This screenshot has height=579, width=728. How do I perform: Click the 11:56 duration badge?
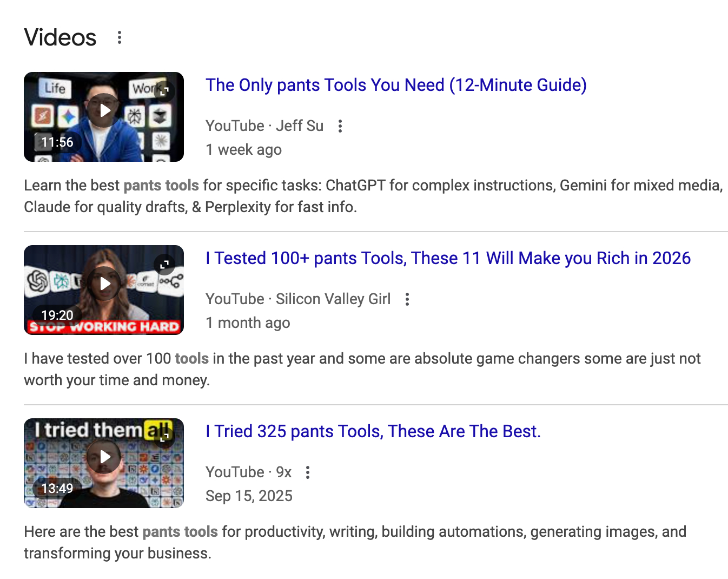(x=57, y=142)
